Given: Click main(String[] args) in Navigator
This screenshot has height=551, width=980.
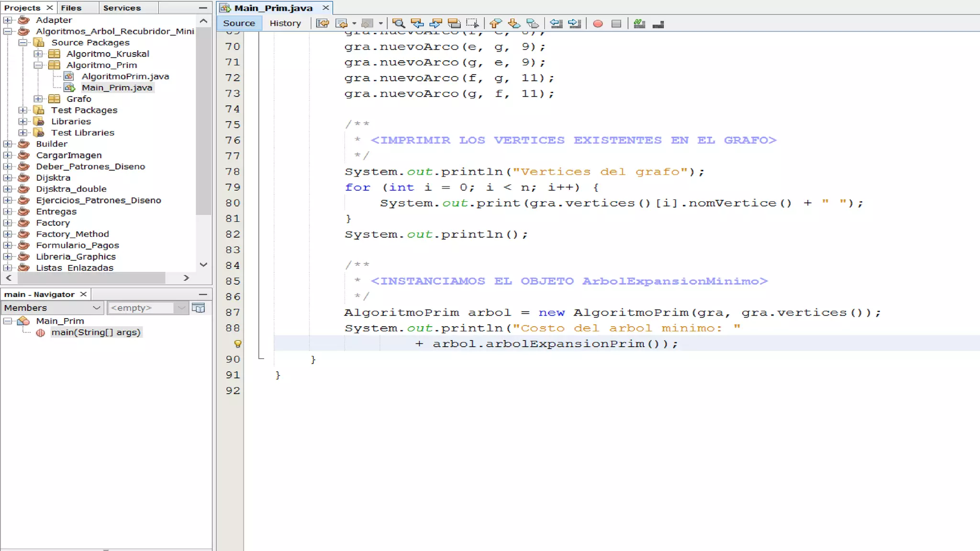Looking at the screenshot, I should pos(96,332).
